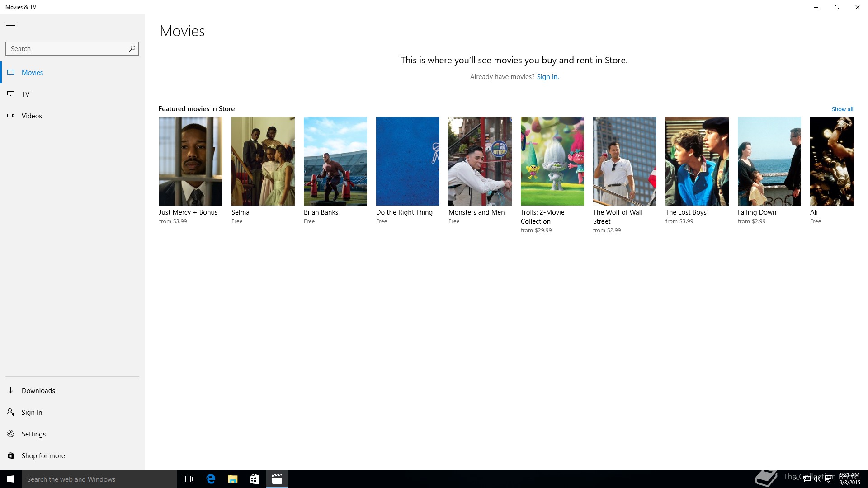Switch to the TV section label
Viewport: 868px width, 488px height.
click(25, 94)
